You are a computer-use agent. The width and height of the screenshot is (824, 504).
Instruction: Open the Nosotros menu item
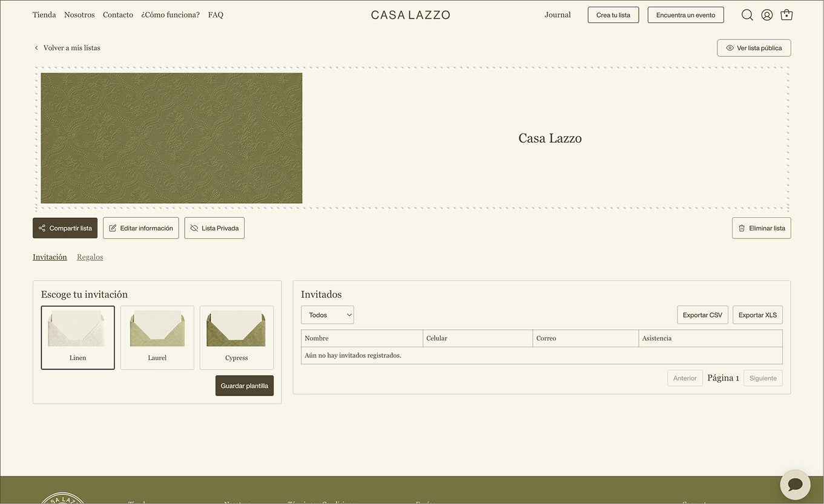click(79, 15)
